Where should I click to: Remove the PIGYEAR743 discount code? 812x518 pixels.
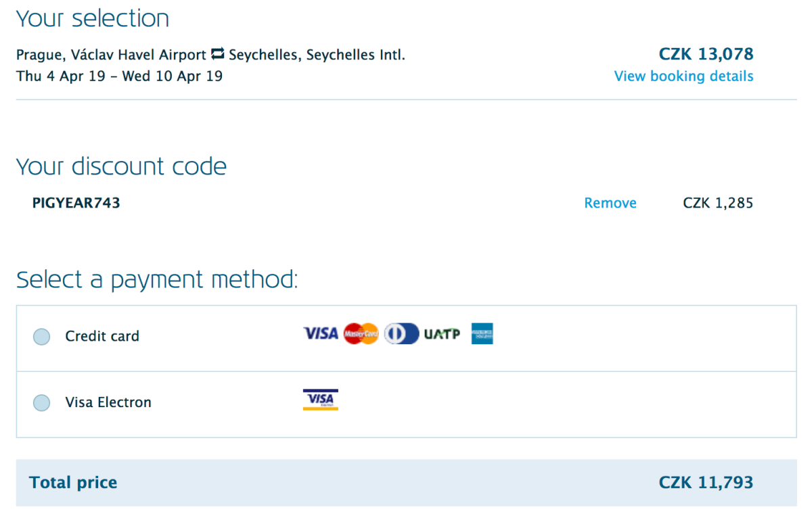(x=610, y=203)
